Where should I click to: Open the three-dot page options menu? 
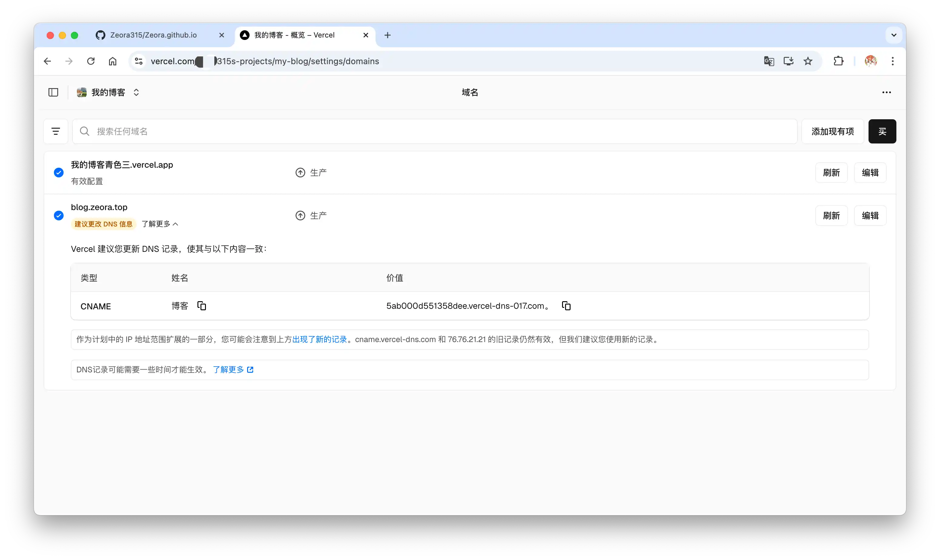point(886,92)
